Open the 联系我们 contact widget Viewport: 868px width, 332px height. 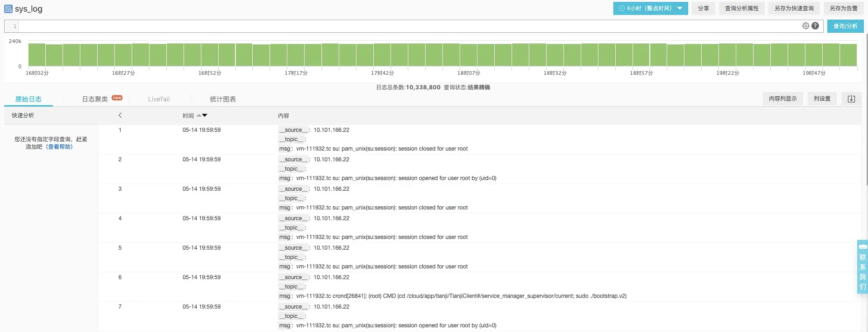click(x=862, y=267)
